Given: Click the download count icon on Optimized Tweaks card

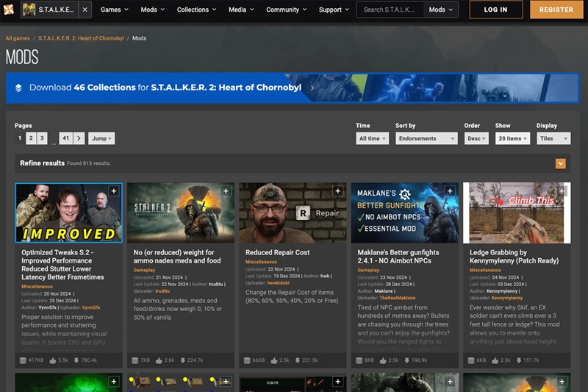Looking at the screenshot, I should 76,360.
